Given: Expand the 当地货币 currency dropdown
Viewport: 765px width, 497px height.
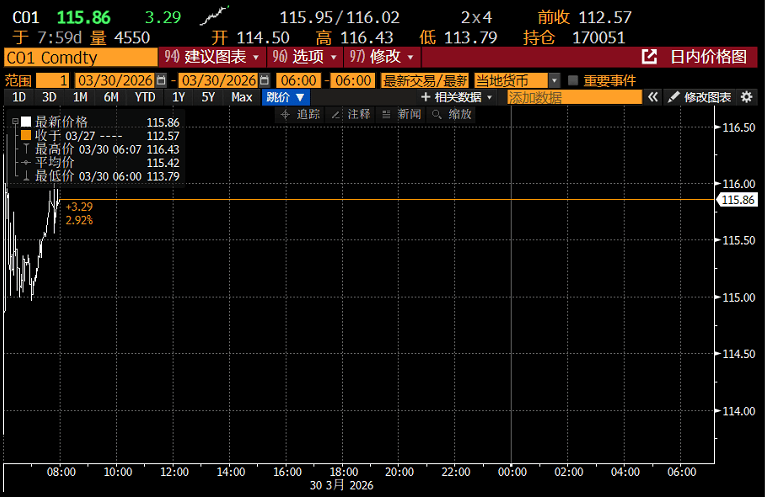Looking at the screenshot, I should pos(554,80).
